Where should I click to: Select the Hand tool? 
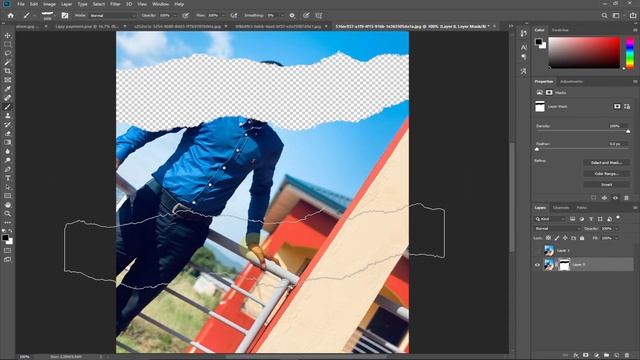[x=7, y=205]
